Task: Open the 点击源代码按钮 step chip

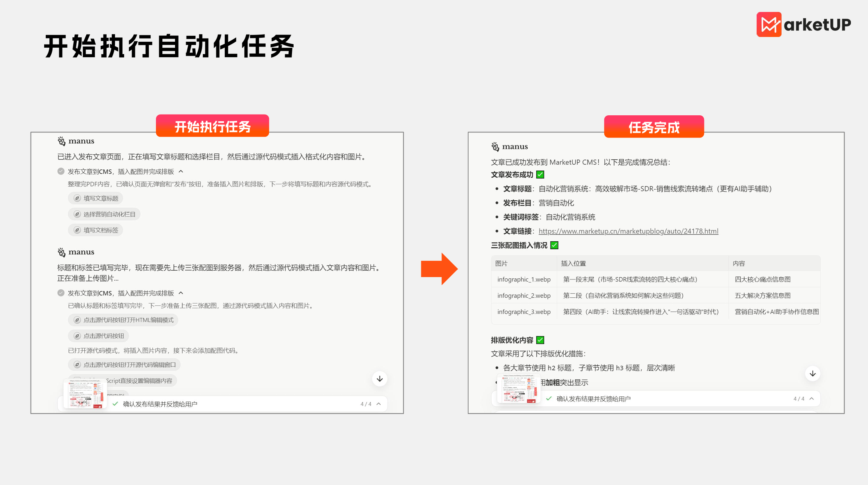Action: coord(98,336)
